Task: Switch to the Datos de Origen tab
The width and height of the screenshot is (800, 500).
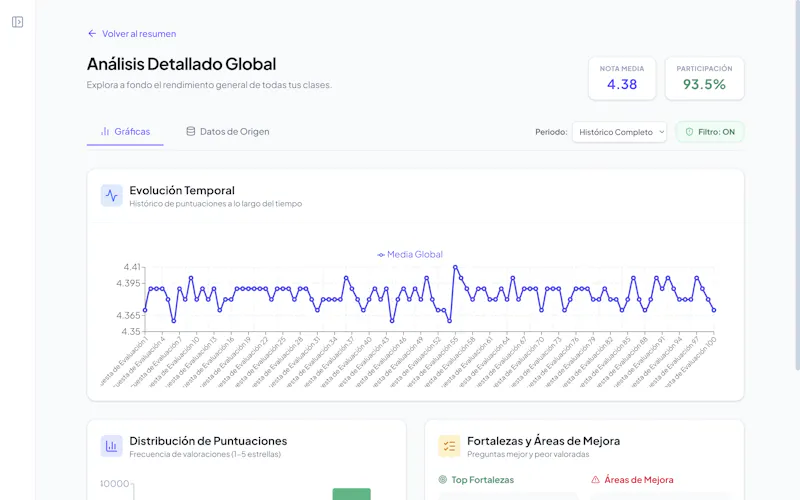Action: (x=228, y=132)
